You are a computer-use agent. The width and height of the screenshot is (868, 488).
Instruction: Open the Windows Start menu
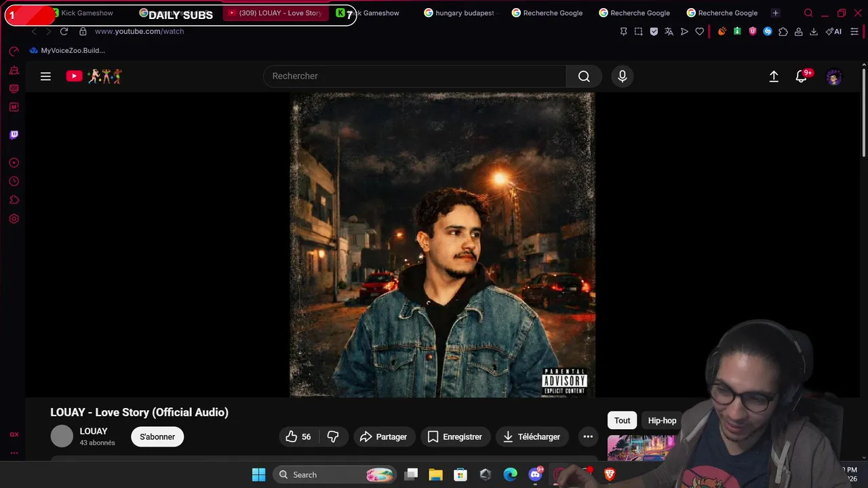[259, 474]
